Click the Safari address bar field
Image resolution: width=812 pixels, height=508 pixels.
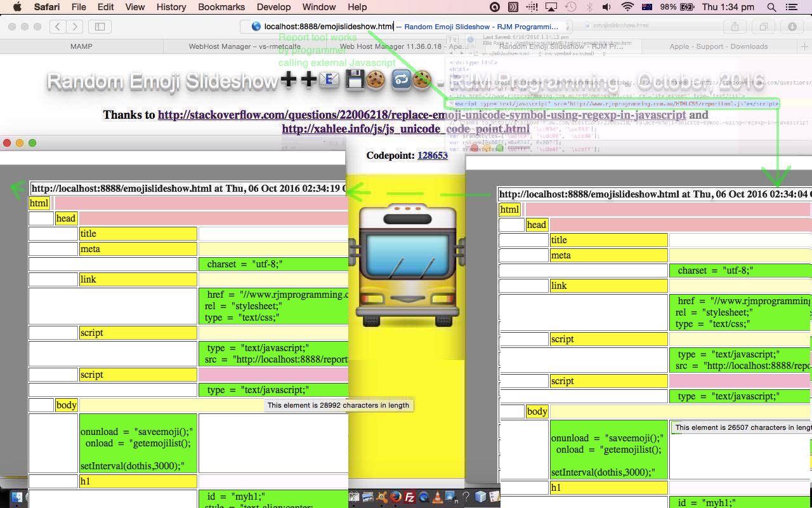point(406,27)
